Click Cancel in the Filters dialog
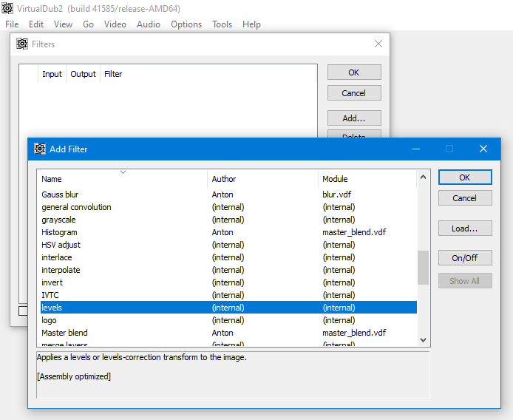This screenshot has height=420, width=513. 354,93
